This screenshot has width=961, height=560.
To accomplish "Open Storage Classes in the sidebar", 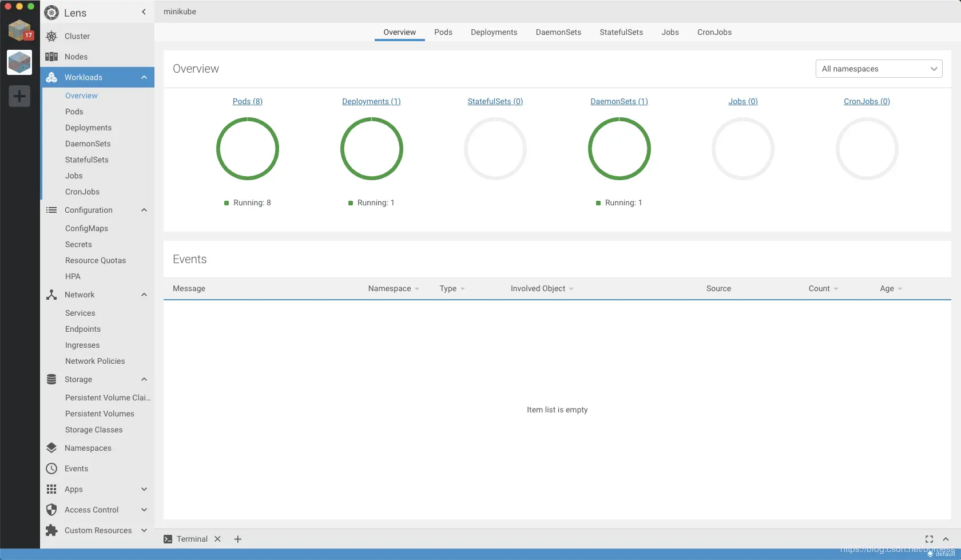I will pyautogui.click(x=94, y=430).
